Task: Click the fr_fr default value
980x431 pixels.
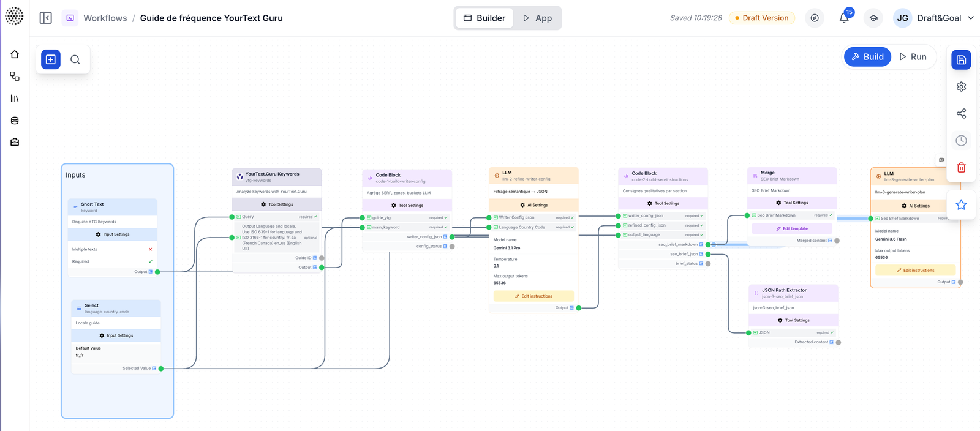Action: 80,355
